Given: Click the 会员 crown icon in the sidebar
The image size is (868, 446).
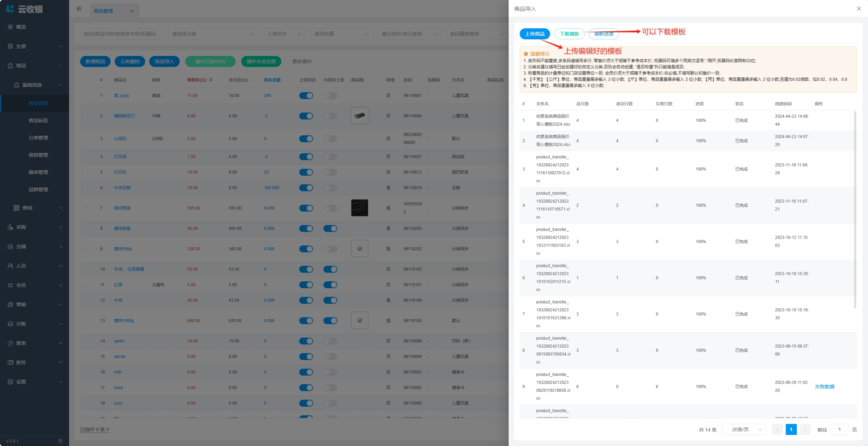Looking at the screenshot, I should point(10,285).
